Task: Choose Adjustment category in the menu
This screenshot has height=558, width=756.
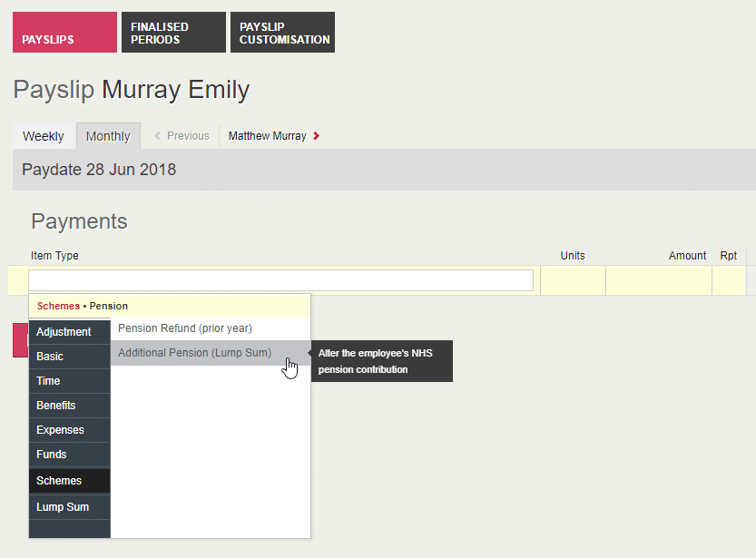Action: [x=64, y=332]
